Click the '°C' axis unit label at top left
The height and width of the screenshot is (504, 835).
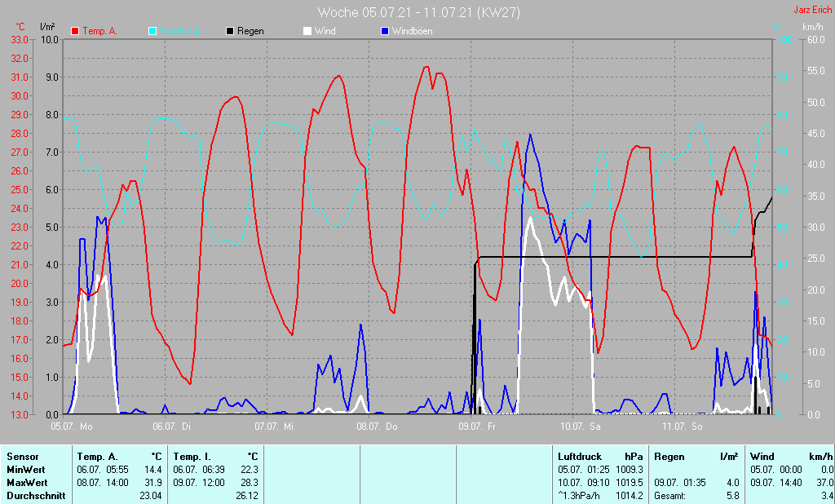point(20,27)
